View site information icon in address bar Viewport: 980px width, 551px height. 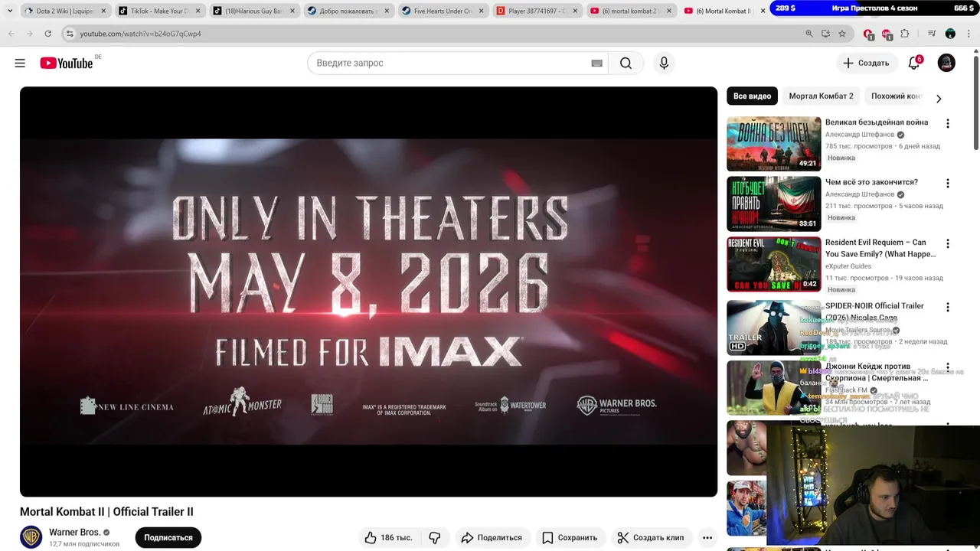point(70,34)
